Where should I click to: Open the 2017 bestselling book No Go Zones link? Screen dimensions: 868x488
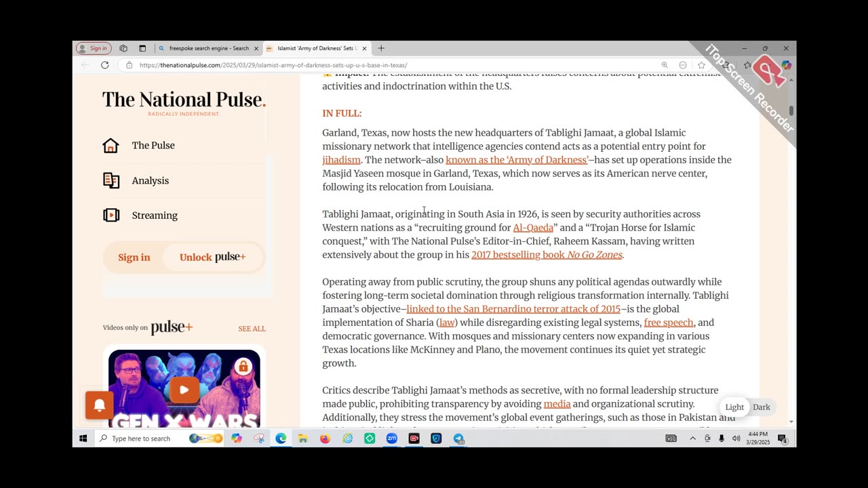(547, 255)
